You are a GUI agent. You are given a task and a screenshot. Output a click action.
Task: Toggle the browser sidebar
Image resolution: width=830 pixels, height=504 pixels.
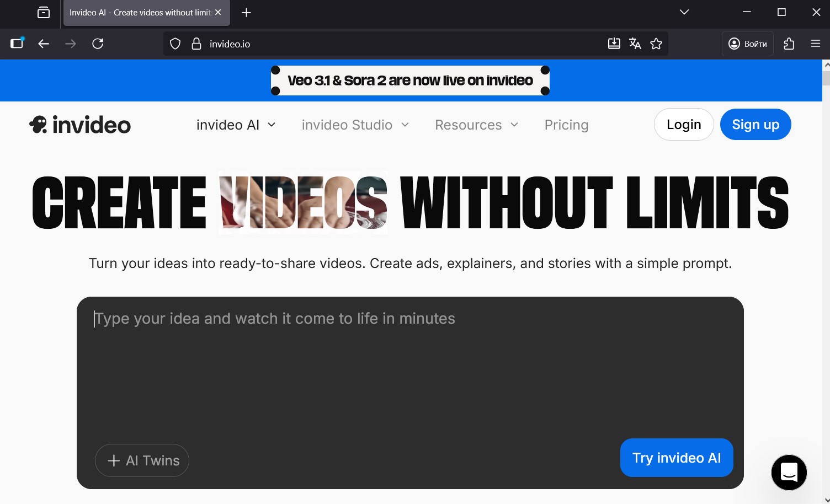point(17,44)
